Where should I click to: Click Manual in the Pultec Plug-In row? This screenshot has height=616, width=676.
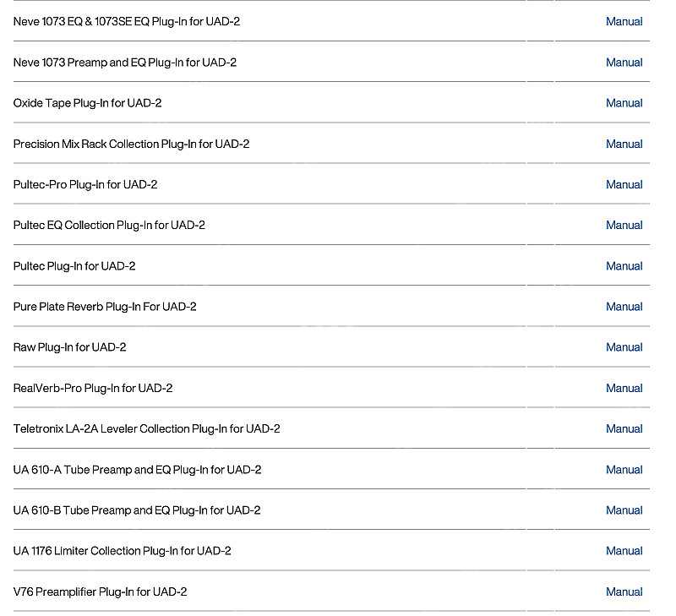(x=624, y=266)
